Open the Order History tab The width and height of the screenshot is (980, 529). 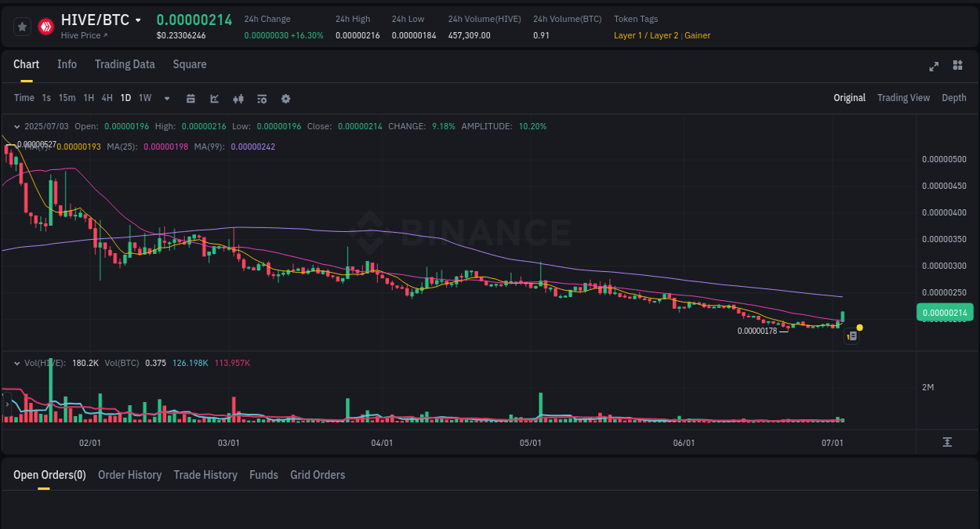point(129,475)
